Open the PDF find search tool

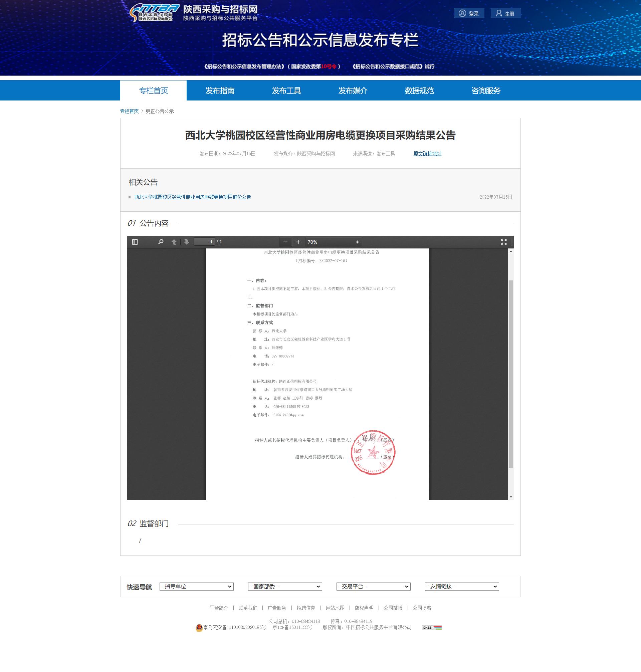[161, 242]
